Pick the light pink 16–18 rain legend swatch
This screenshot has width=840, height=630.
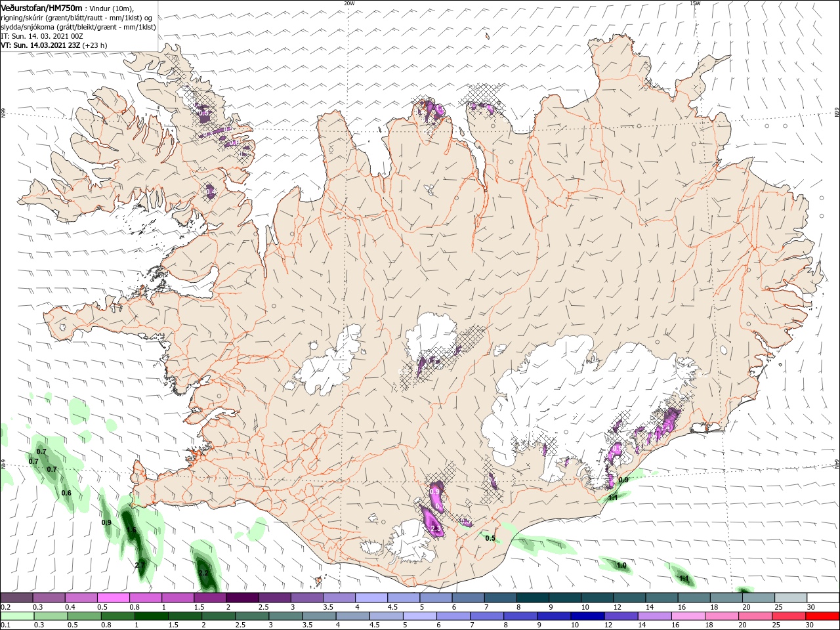(688, 616)
